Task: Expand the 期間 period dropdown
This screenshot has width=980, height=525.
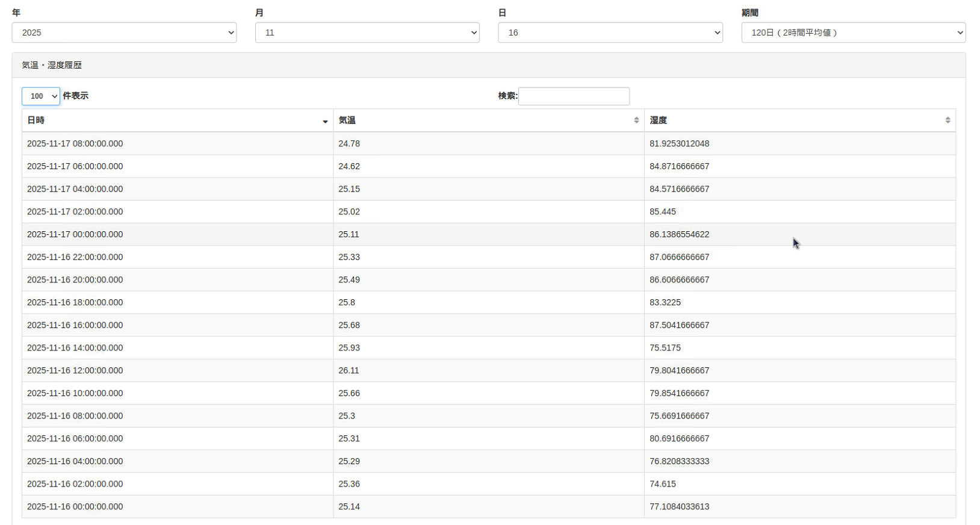Action: [x=853, y=33]
